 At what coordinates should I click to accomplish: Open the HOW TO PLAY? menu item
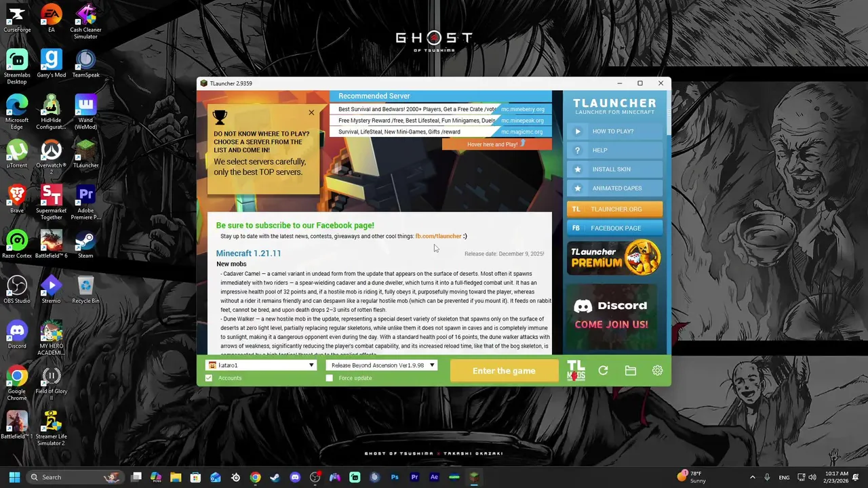click(x=614, y=131)
